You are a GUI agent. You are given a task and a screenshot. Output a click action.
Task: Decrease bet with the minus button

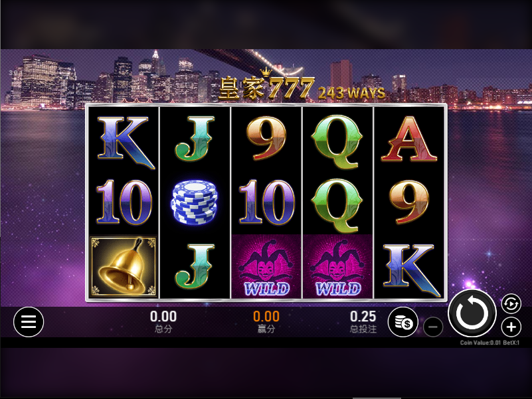point(433,327)
